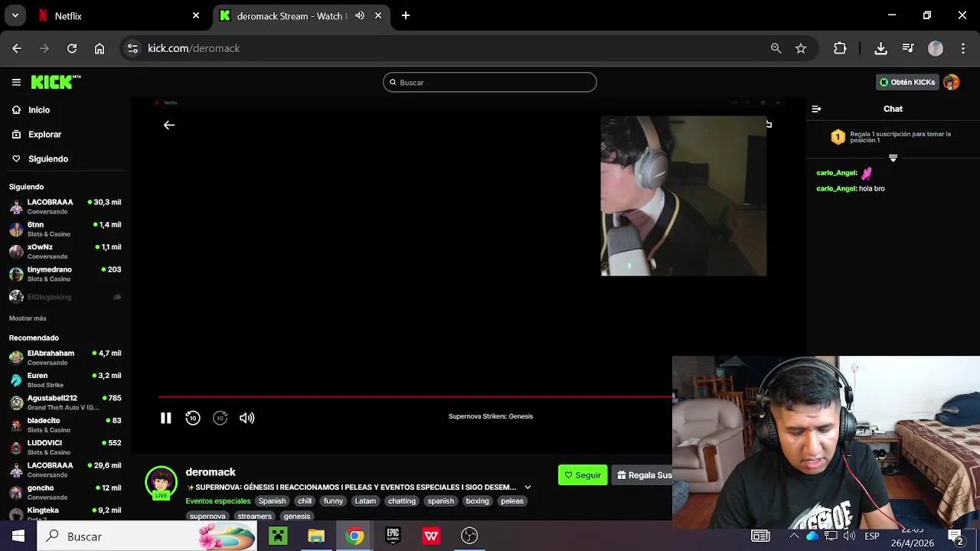Select the streamers tag
Screen dimensions: 980x551
coord(254,516)
